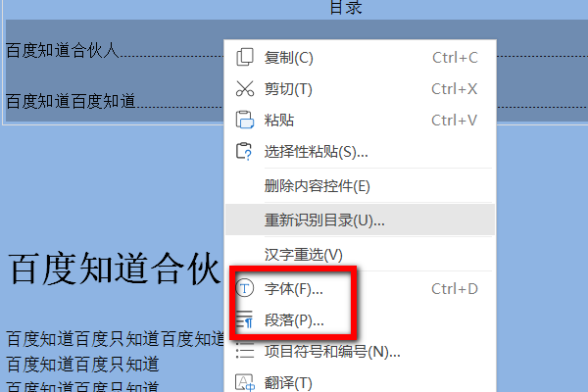Select 汉字重选(V) option
Screen dimensions: 588x392
point(360,255)
